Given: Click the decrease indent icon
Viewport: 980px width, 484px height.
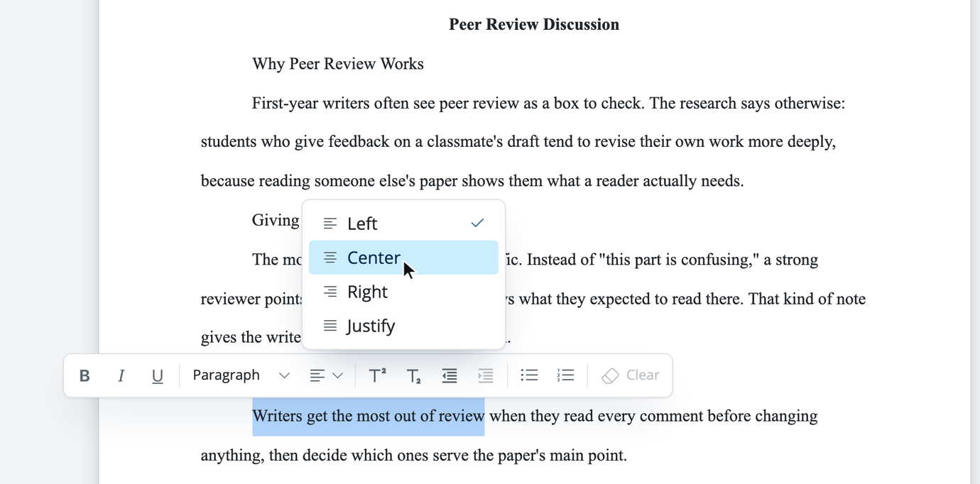Looking at the screenshot, I should pos(450,375).
